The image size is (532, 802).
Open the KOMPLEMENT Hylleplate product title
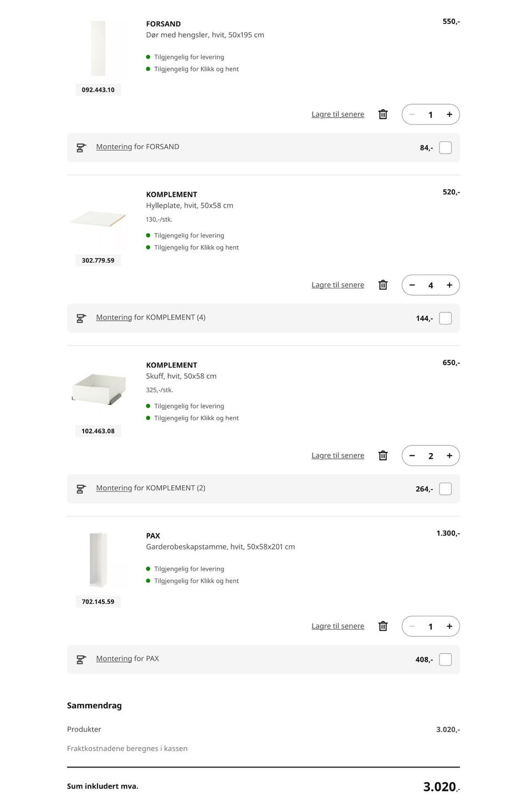click(x=171, y=195)
